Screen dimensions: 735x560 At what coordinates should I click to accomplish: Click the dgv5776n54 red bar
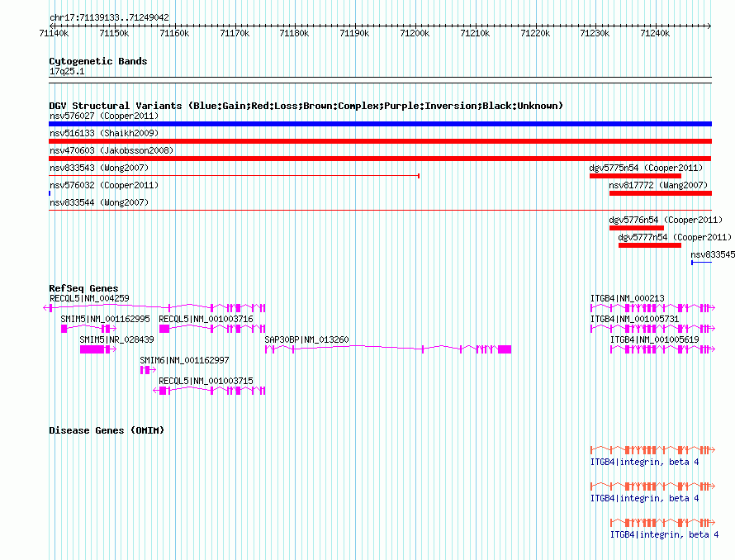pyautogui.click(x=637, y=228)
